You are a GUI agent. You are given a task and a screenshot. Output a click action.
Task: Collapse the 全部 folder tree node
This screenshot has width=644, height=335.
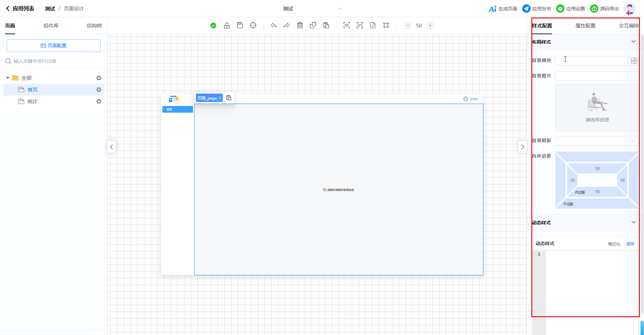tap(8, 78)
